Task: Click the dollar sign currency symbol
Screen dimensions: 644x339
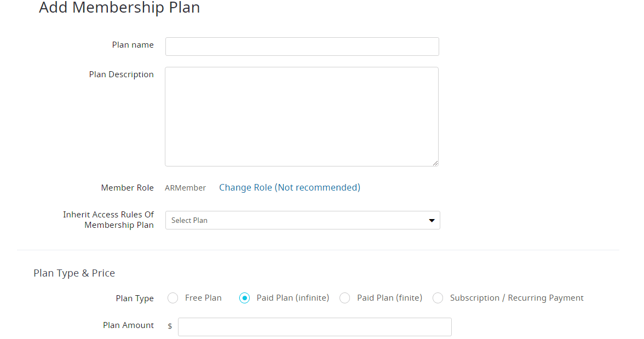Action: click(170, 326)
